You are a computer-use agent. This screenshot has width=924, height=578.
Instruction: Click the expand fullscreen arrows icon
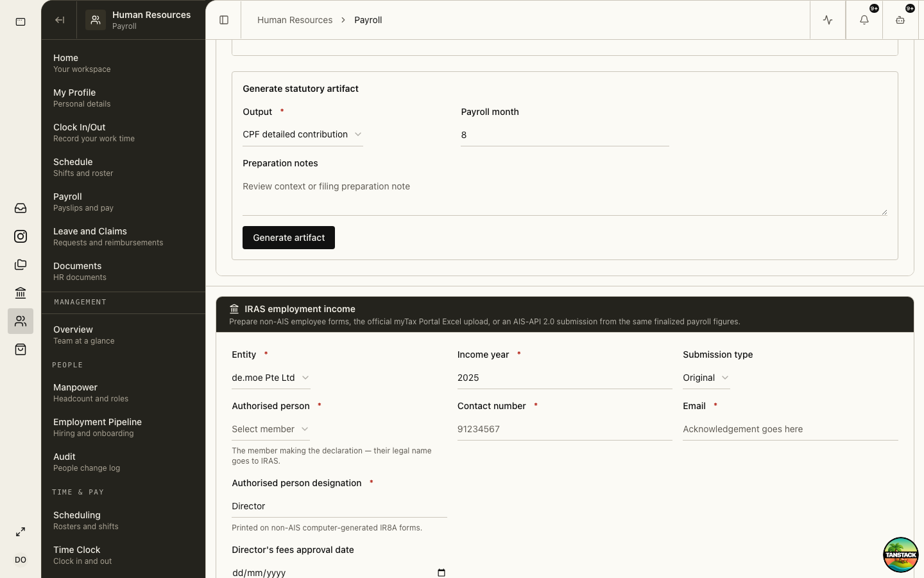21,532
